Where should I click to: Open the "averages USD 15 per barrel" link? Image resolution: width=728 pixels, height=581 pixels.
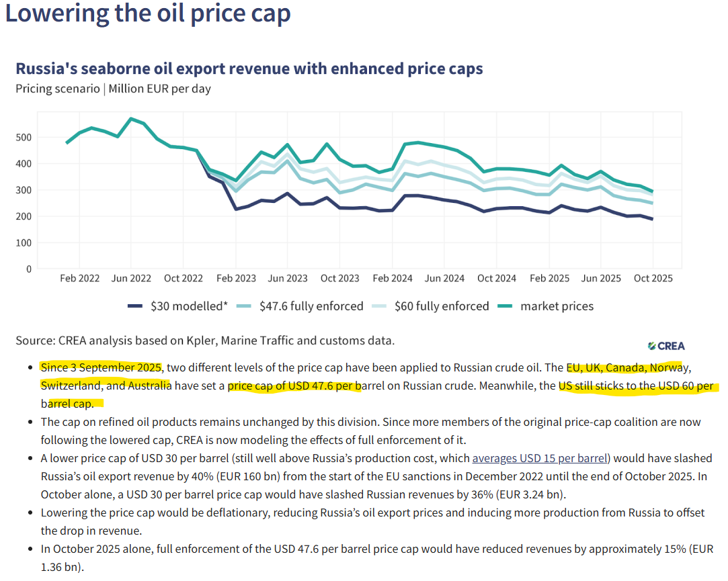(x=540, y=458)
